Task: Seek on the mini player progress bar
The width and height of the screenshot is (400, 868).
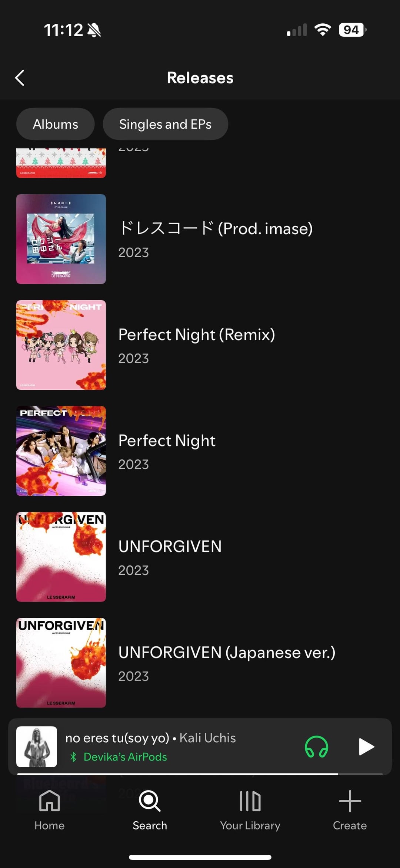Action: 200,774
